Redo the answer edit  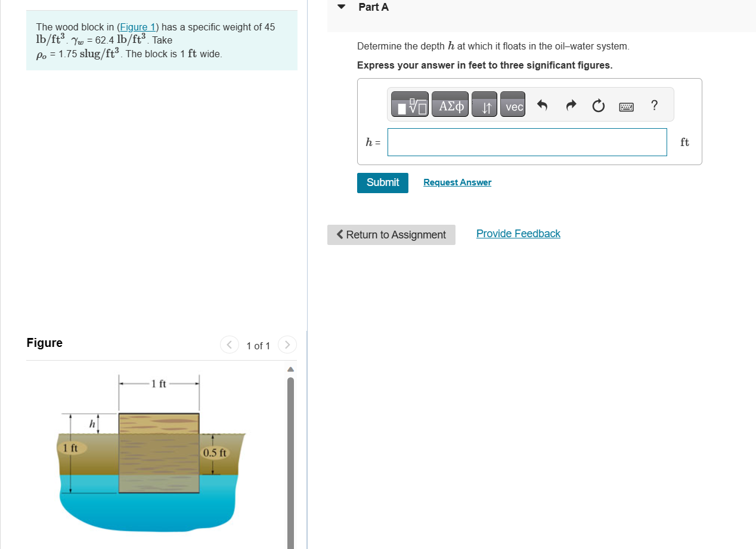[x=571, y=106]
